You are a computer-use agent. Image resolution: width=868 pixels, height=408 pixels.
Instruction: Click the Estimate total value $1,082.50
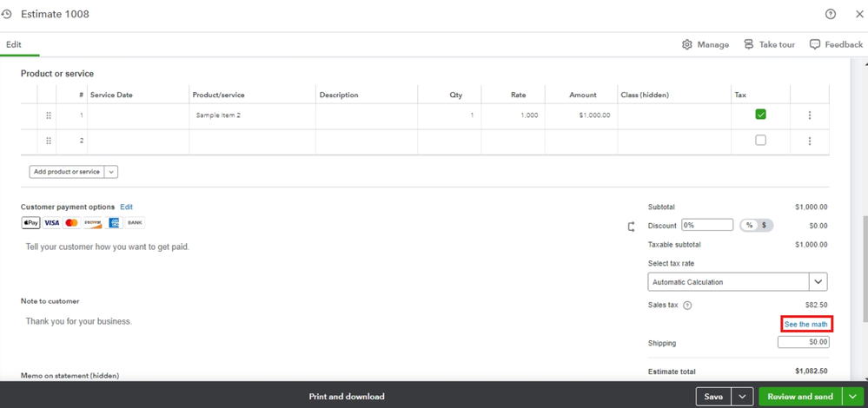(811, 372)
